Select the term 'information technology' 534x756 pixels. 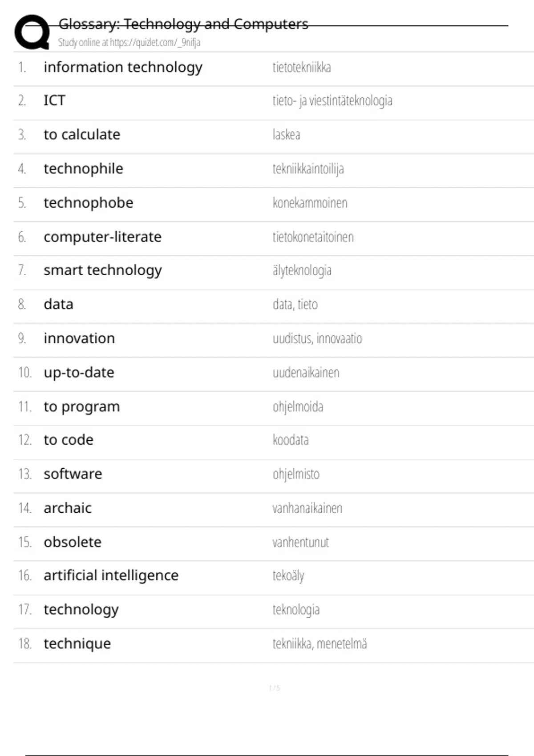click(x=123, y=67)
